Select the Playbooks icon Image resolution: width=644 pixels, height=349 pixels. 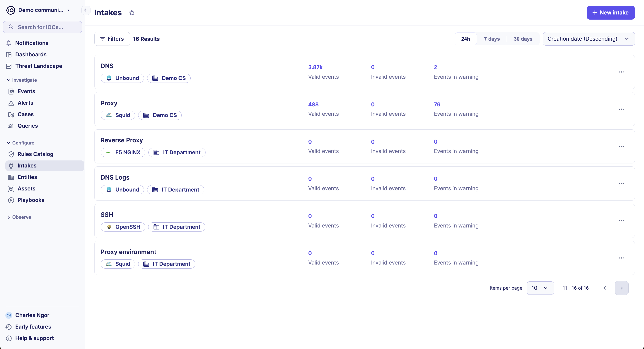pos(11,200)
